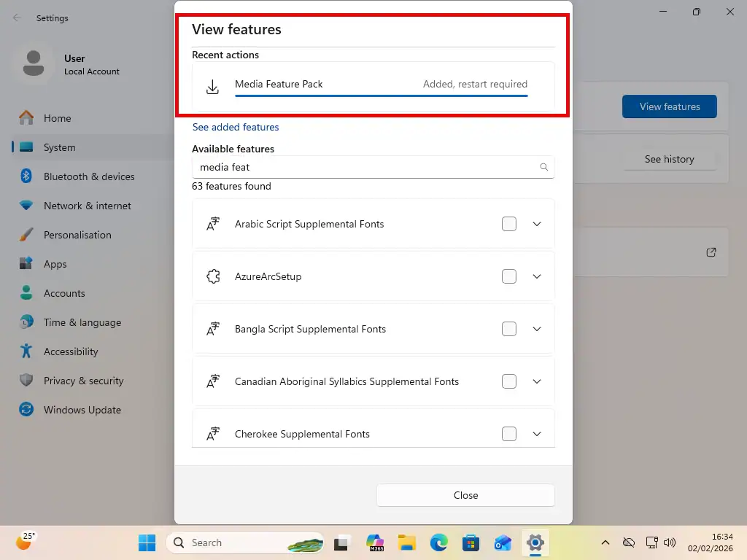Click the Media Feature Pack download icon
The width and height of the screenshot is (747, 560).
point(212,87)
